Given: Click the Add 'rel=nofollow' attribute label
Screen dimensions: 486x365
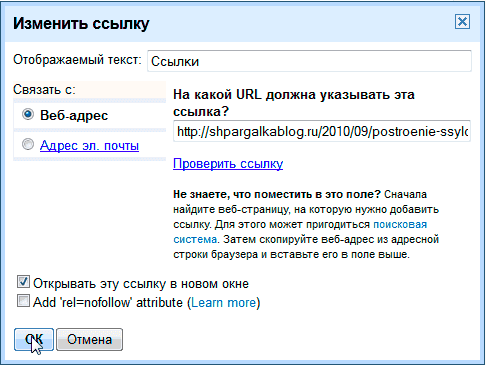Looking at the screenshot, I should pyautogui.click(x=108, y=303).
